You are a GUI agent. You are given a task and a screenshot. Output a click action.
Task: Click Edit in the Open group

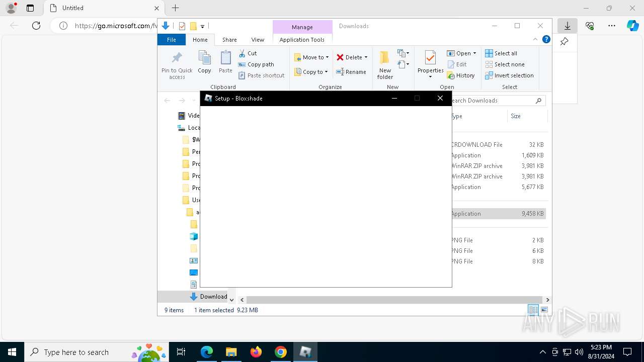(457, 64)
